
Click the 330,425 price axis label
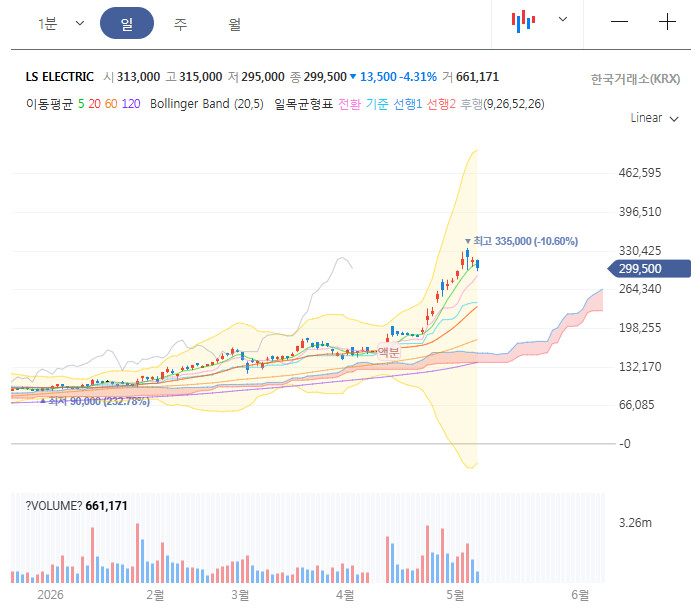640,251
